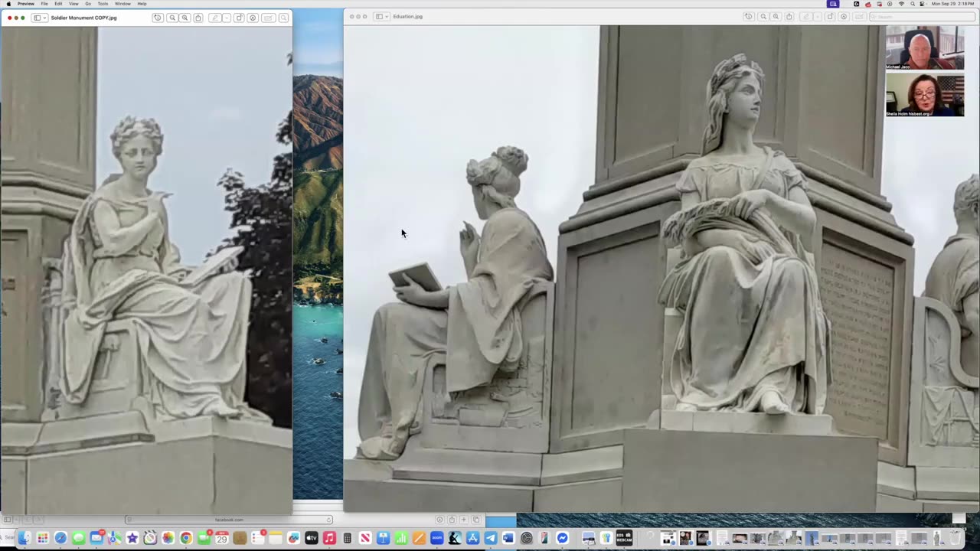Open Music from the Dock
The image size is (980, 551).
pos(329,539)
